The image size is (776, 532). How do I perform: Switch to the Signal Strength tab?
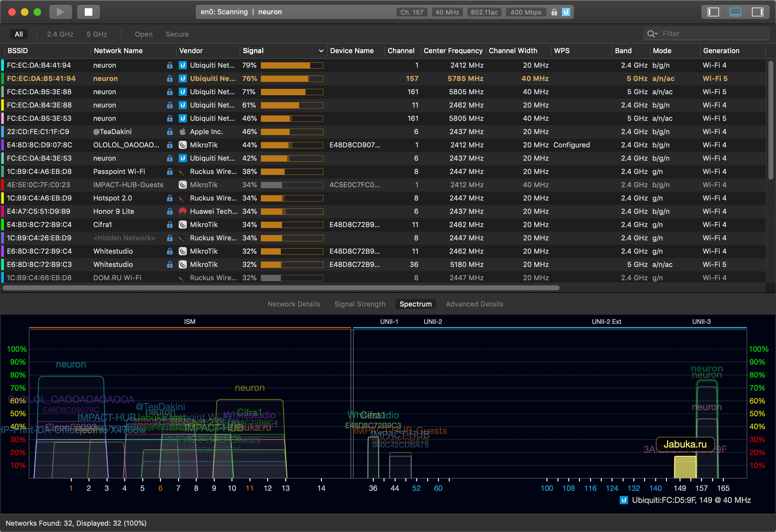[360, 304]
